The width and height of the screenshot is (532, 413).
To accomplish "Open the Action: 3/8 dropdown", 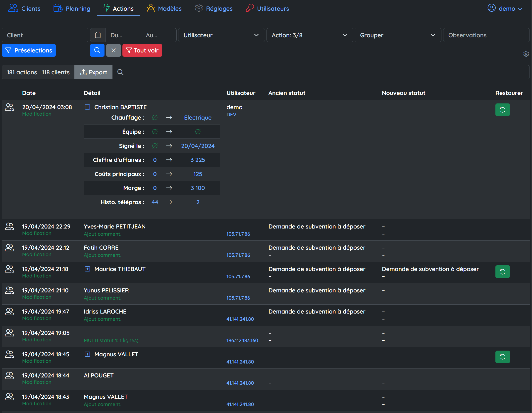I will click(x=310, y=35).
